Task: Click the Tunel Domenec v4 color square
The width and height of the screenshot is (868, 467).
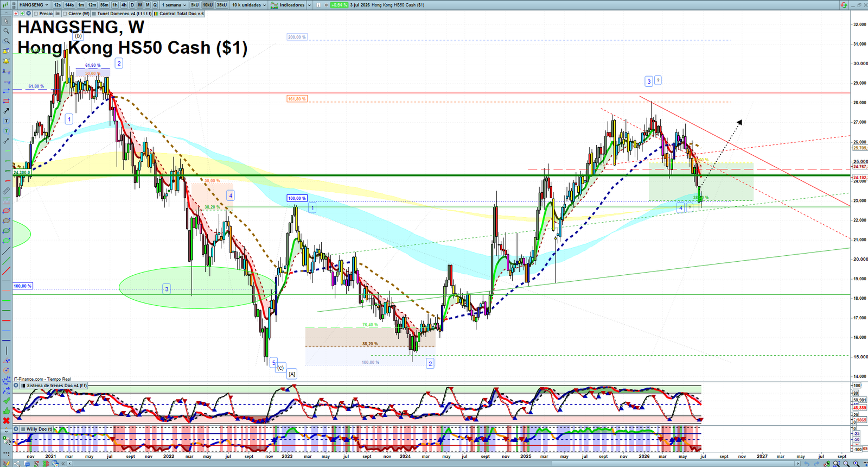Action: coord(94,14)
